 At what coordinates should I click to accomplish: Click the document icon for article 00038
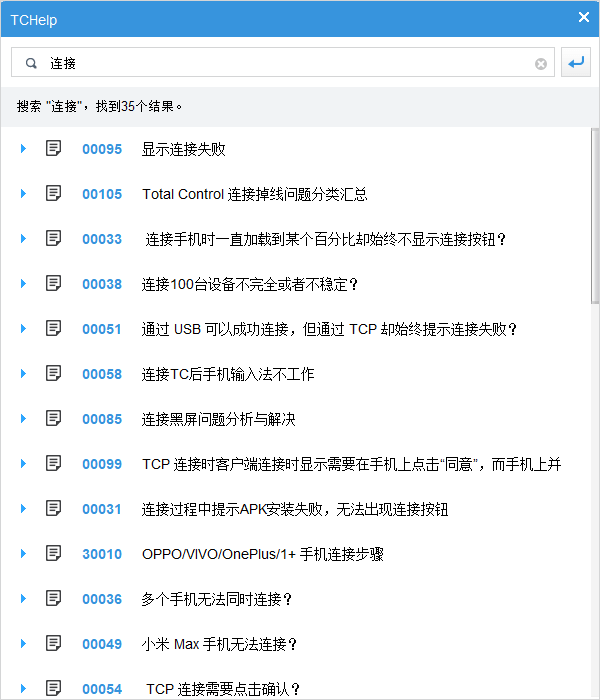[x=54, y=283]
